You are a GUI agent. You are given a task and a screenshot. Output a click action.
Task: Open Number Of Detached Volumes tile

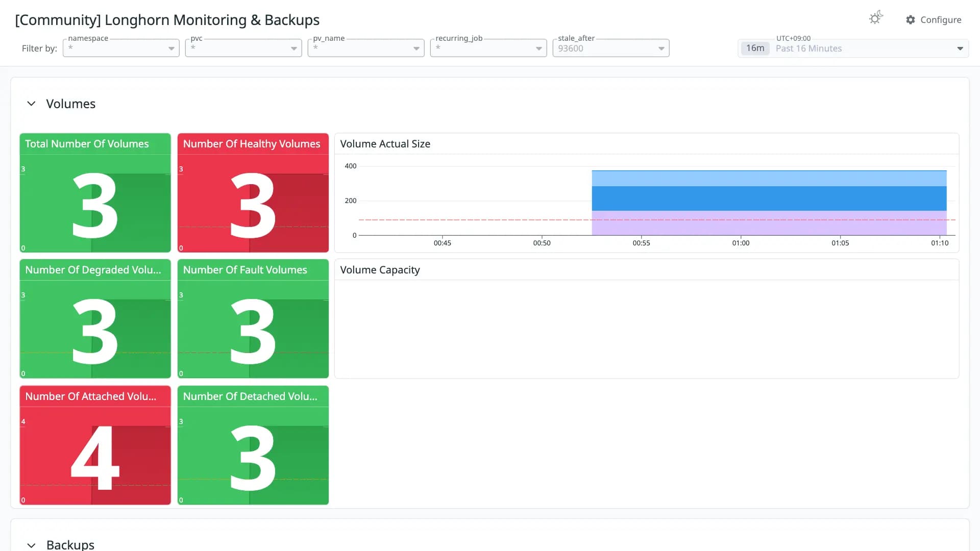click(x=253, y=445)
